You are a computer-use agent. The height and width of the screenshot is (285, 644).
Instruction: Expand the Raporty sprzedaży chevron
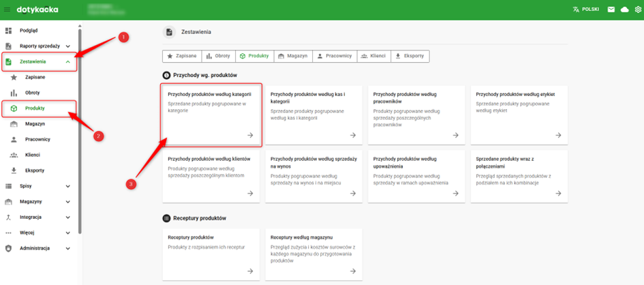[x=68, y=46]
